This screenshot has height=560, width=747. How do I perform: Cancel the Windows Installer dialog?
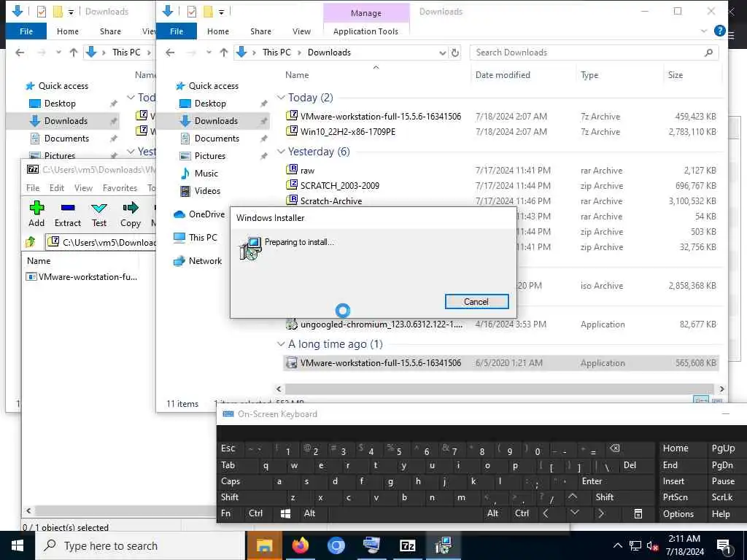(x=476, y=301)
